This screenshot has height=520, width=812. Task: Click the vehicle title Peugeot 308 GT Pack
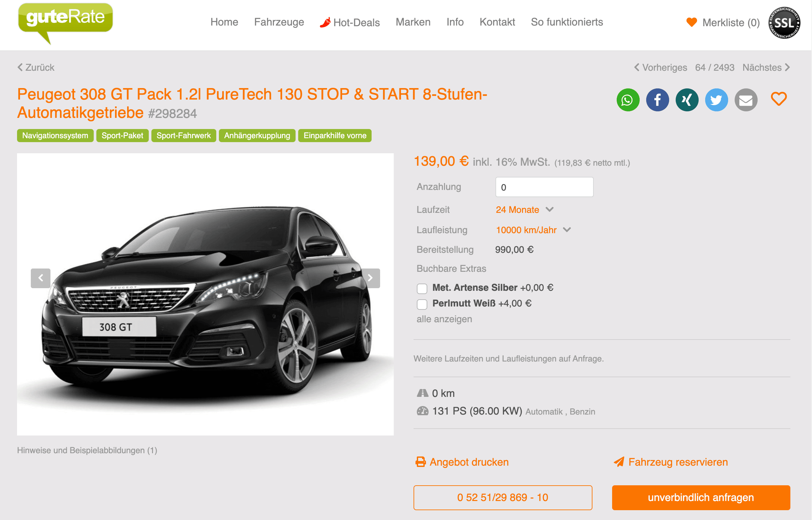(252, 103)
